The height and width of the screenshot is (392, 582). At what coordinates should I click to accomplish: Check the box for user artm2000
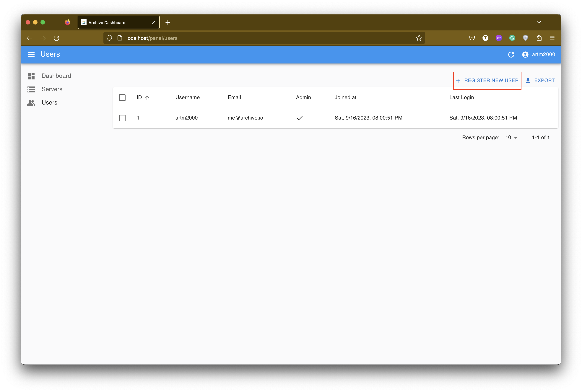pos(122,118)
